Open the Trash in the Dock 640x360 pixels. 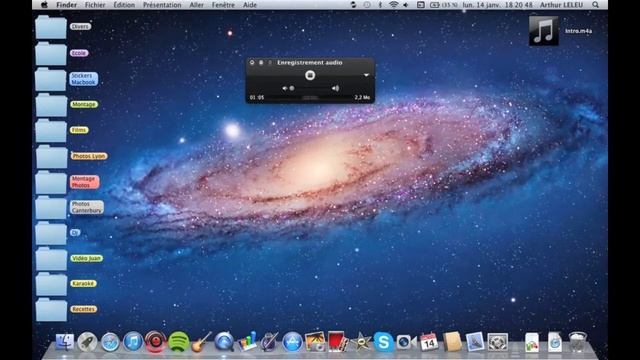pyautogui.click(x=578, y=342)
